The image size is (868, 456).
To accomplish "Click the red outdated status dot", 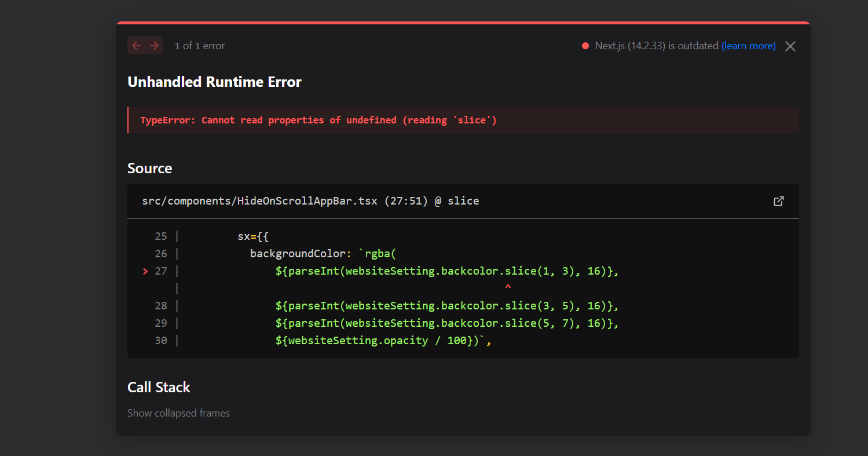I will [585, 46].
